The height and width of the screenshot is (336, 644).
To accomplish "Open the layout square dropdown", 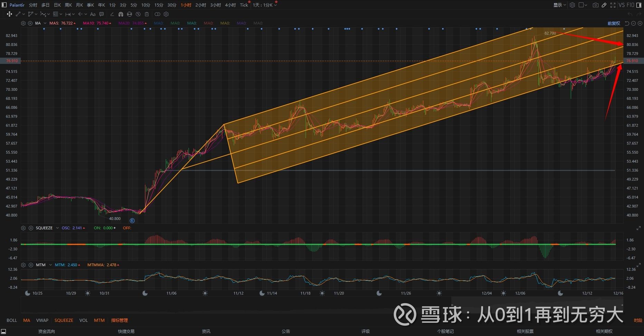I will tap(583, 5).
